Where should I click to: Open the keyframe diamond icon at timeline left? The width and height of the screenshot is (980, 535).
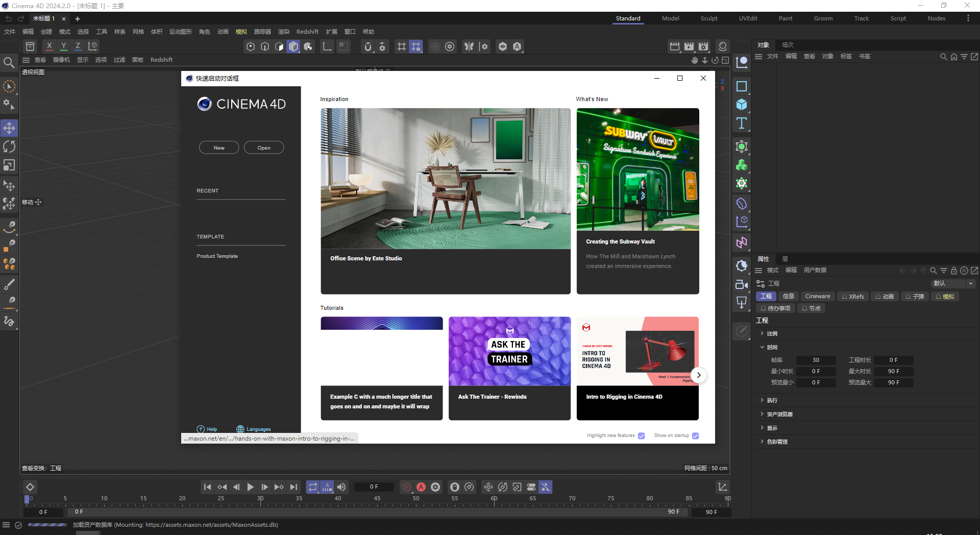pos(30,487)
